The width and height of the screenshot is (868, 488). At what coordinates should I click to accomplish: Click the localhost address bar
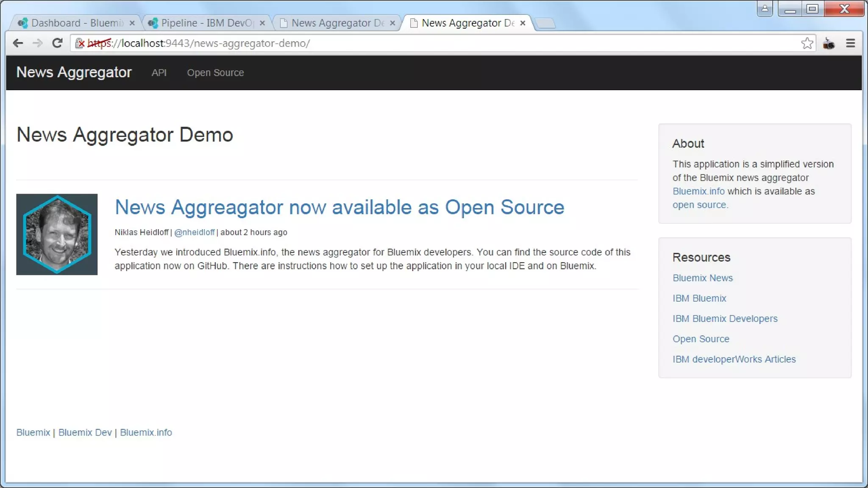click(424, 43)
